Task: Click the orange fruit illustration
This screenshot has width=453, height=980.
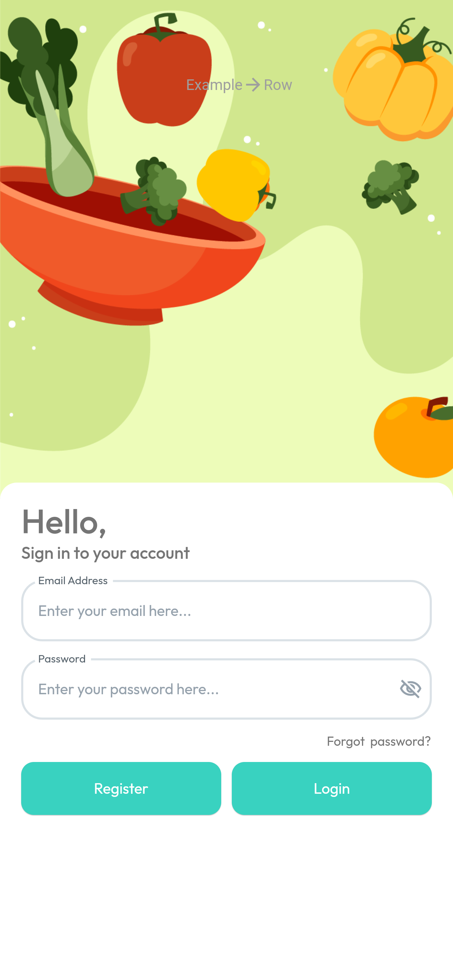Action: click(413, 437)
